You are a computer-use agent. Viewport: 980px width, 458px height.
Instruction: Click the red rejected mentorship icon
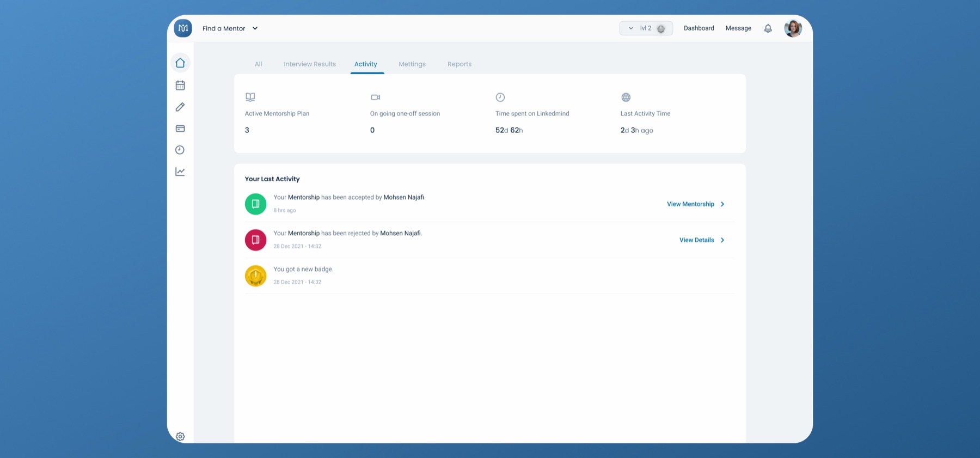[255, 240]
